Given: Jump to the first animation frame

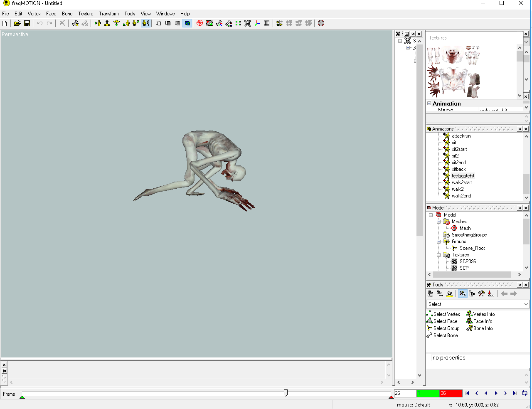Looking at the screenshot, I should pos(467,393).
